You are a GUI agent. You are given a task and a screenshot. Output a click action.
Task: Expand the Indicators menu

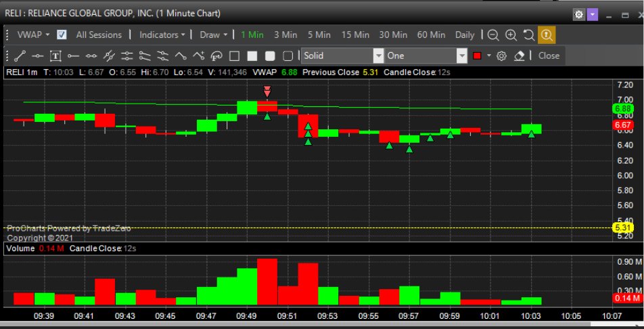click(162, 35)
